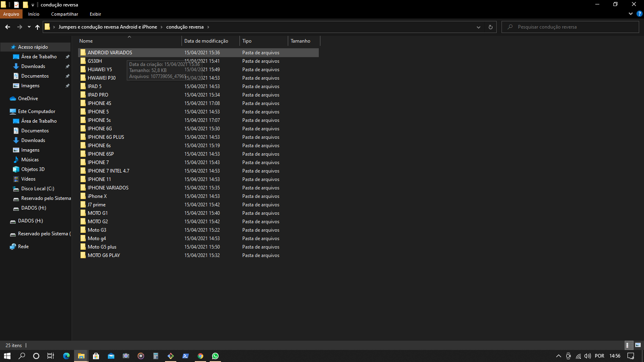This screenshot has height=362, width=644.
Task: Click the Pesquisar condução reversa search box
Action: coord(570,27)
